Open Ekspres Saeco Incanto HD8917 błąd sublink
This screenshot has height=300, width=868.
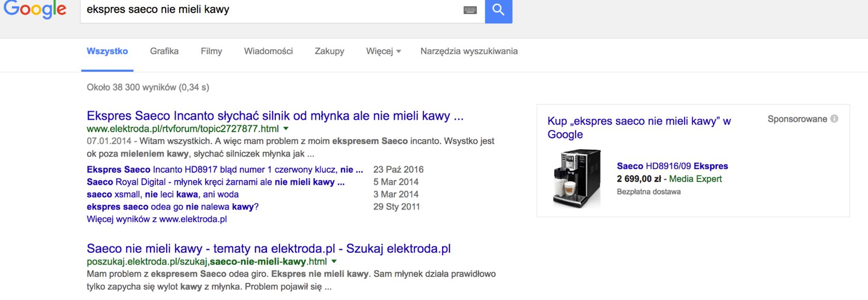click(225, 169)
